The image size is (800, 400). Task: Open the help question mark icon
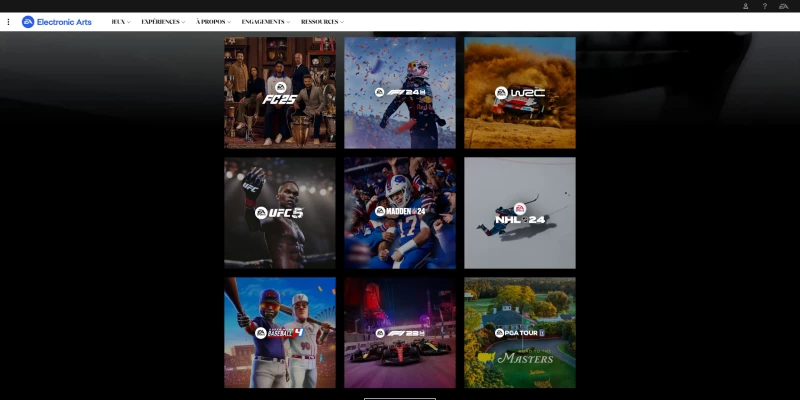(x=764, y=6)
